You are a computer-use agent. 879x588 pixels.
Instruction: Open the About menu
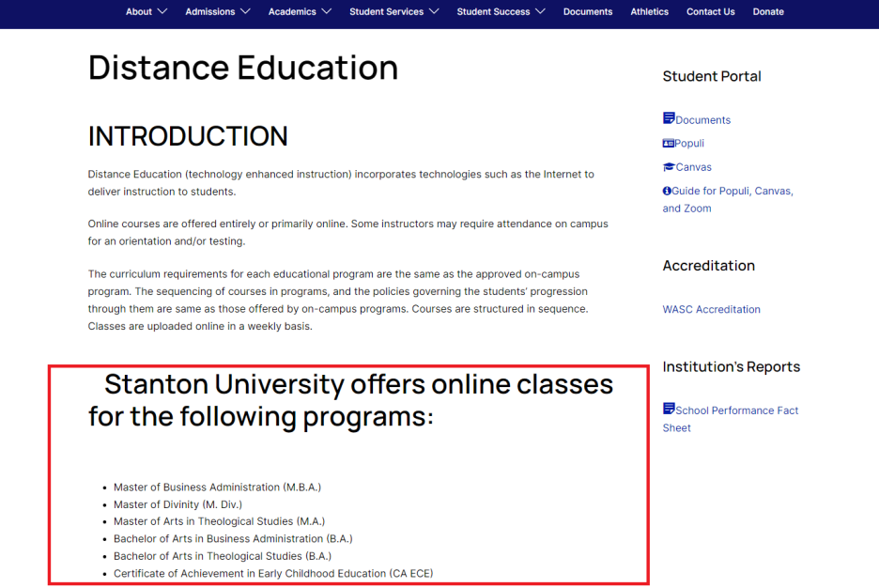[x=138, y=12]
